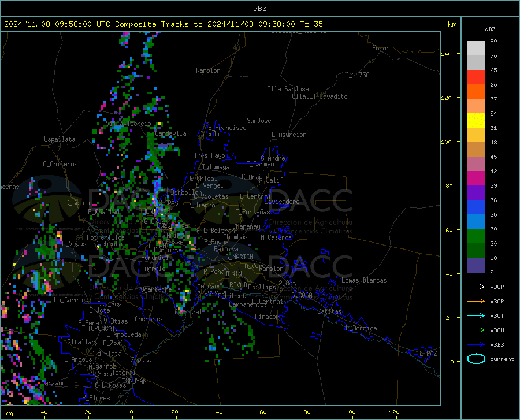Click the Agrelo label
The height and width of the screenshot is (420, 520).
pos(155,269)
